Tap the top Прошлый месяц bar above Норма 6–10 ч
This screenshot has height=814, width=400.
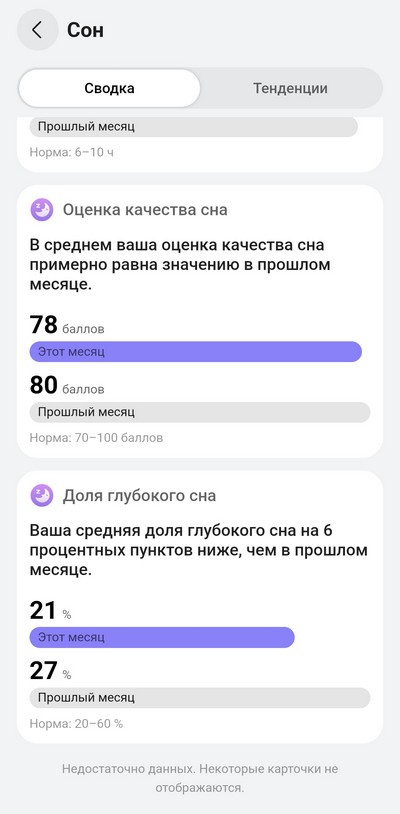pyautogui.click(x=194, y=127)
